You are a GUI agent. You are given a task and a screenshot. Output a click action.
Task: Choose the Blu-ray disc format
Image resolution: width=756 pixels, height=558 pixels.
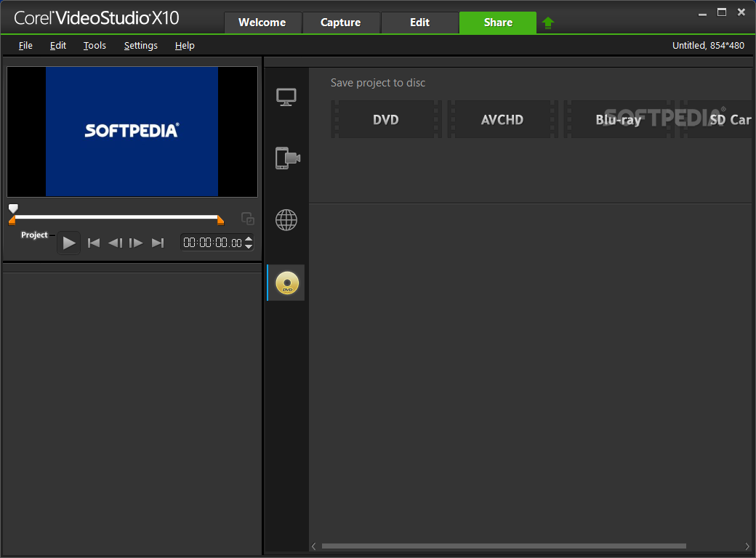619,119
